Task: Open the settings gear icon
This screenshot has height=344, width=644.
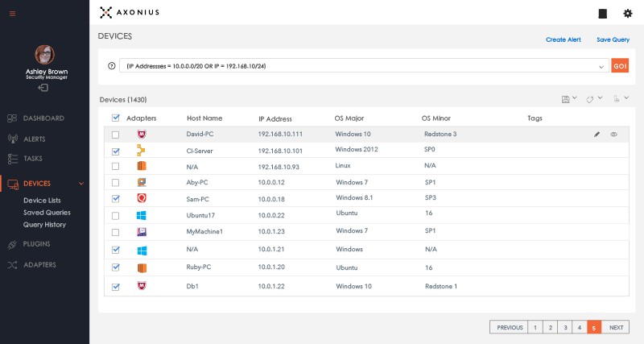Action: coord(627,13)
